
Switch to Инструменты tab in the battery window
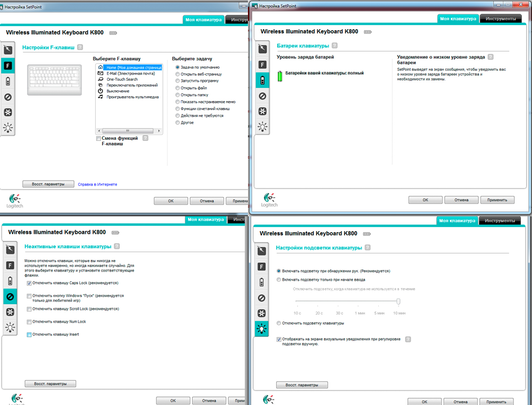[x=501, y=19]
